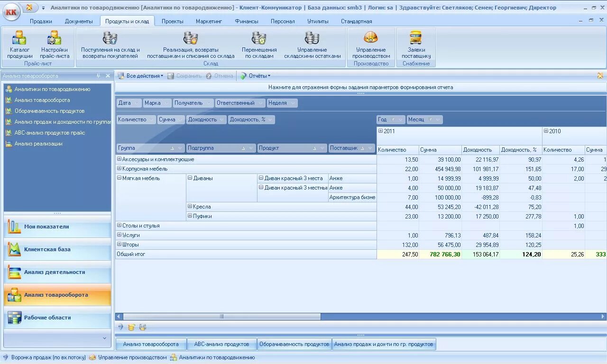Viewport: 607px width, 364px height.
Task: Click the icon beside Анализ деятельности
Action: (14, 272)
